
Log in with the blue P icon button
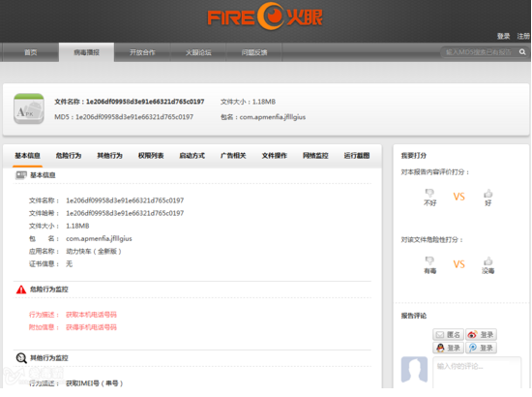pyautogui.click(x=481, y=348)
